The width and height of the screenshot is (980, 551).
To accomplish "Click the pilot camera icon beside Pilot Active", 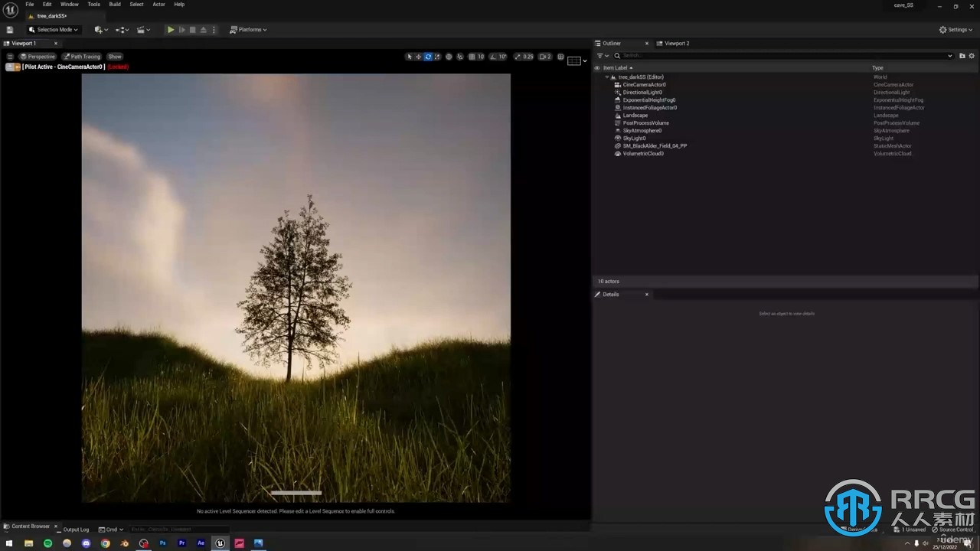I will [x=13, y=67].
